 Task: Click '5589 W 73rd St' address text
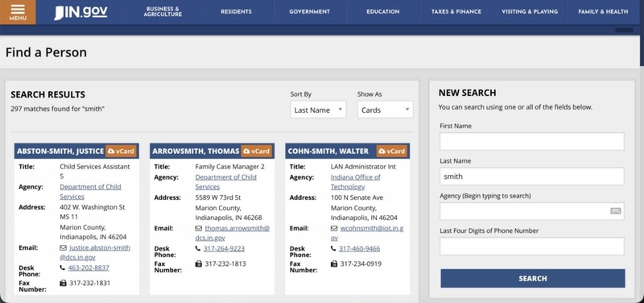[218, 197]
